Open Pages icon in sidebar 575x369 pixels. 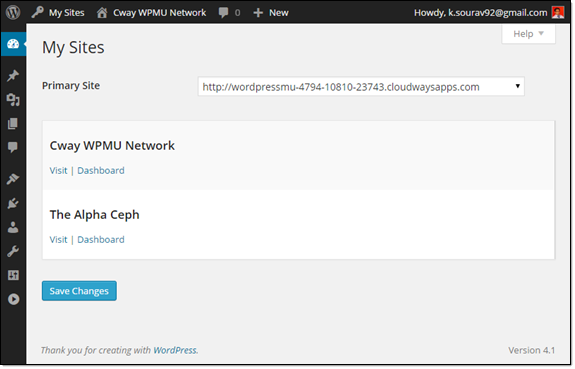(x=13, y=124)
